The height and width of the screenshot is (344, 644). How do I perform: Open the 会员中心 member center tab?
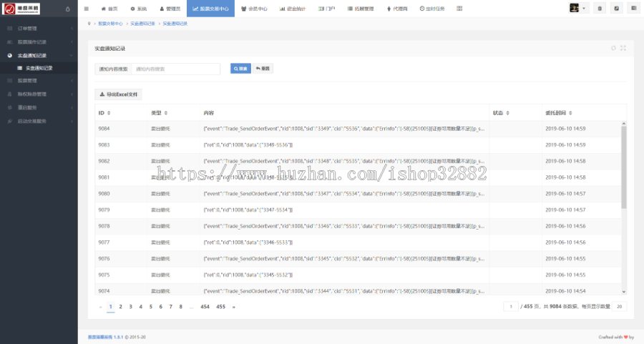(254, 9)
